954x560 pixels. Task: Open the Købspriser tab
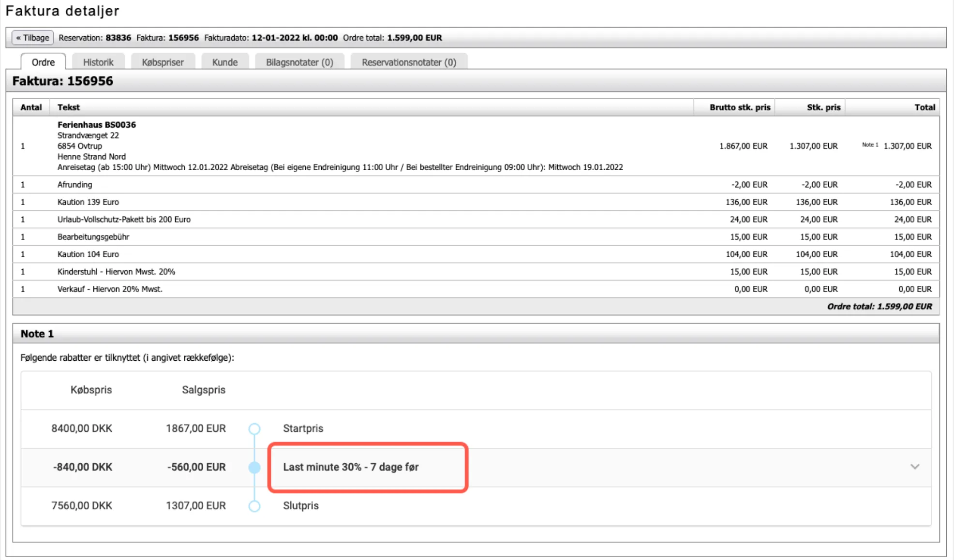tap(163, 62)
